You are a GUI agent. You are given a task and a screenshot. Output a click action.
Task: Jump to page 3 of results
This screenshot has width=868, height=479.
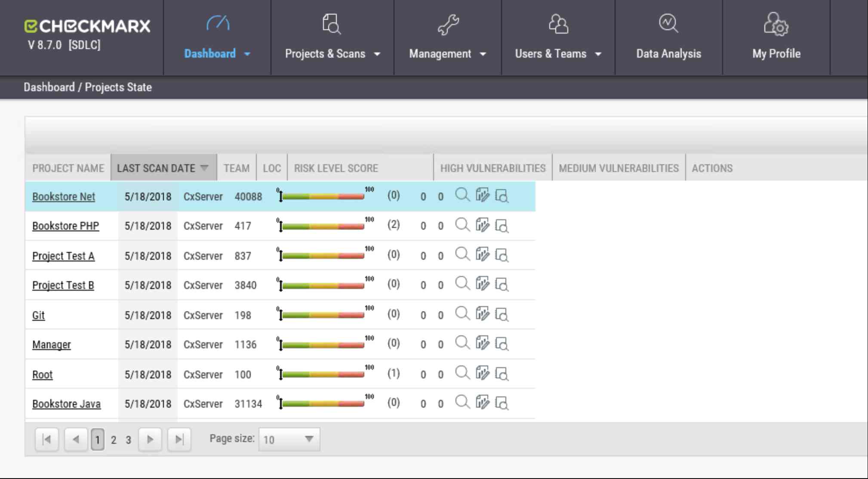(x=128, y=440)
